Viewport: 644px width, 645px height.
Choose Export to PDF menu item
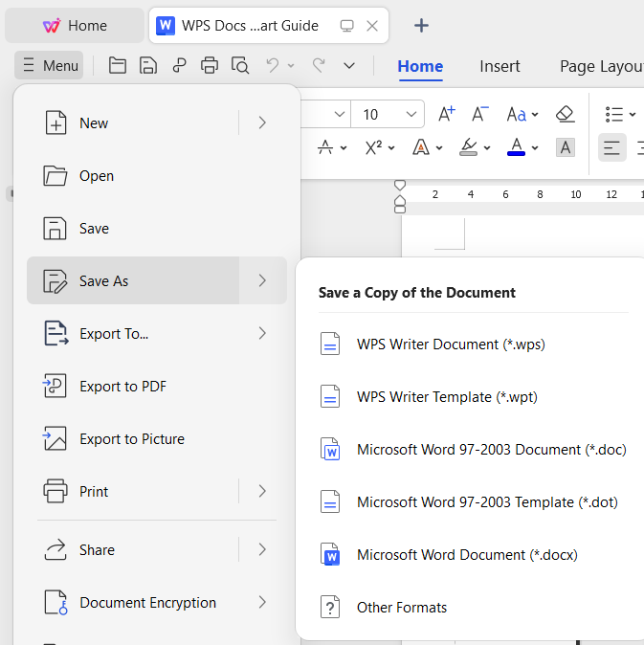pyautogui.click(x=157, y=386)
